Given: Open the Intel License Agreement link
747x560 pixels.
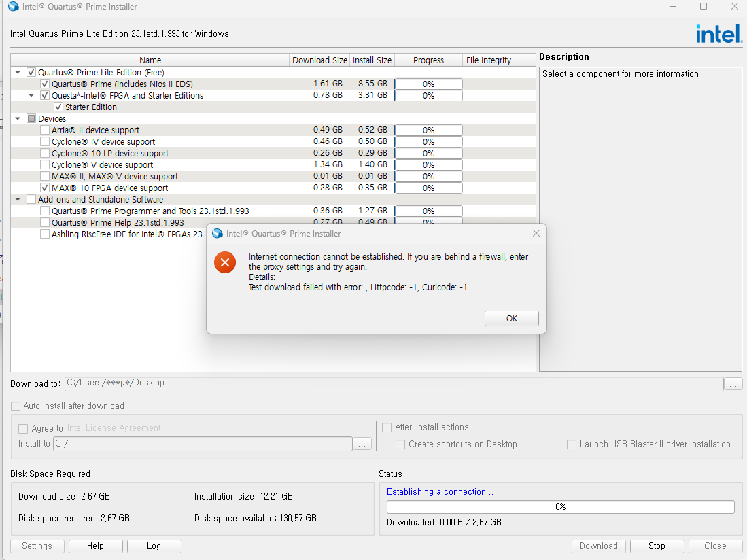Looking at the screenshot, I should (114, 428).
